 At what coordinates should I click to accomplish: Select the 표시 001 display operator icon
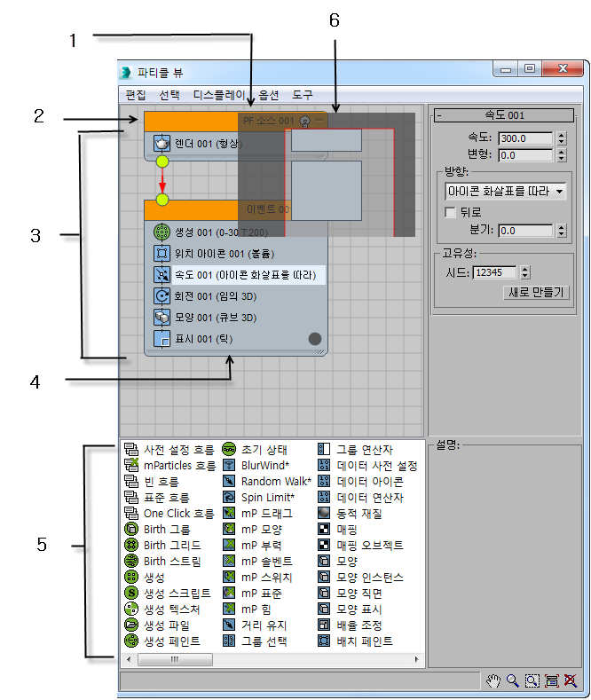click(x=162, y=339)
